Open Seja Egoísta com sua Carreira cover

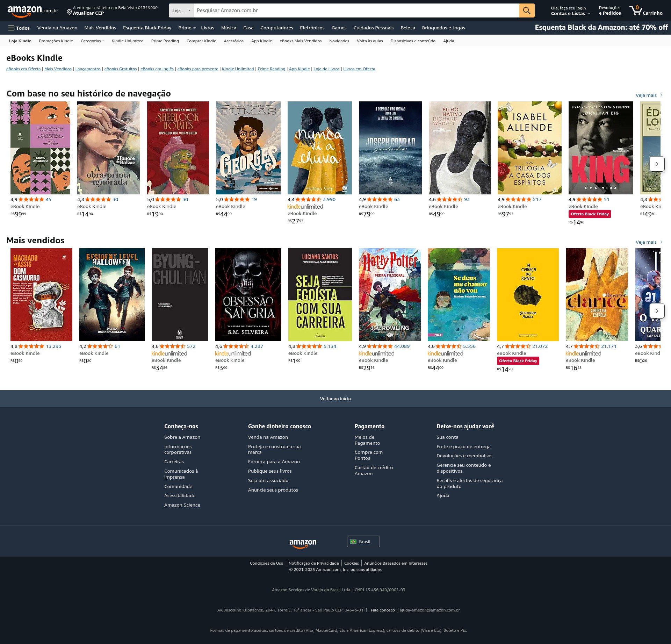pos(320,295)
